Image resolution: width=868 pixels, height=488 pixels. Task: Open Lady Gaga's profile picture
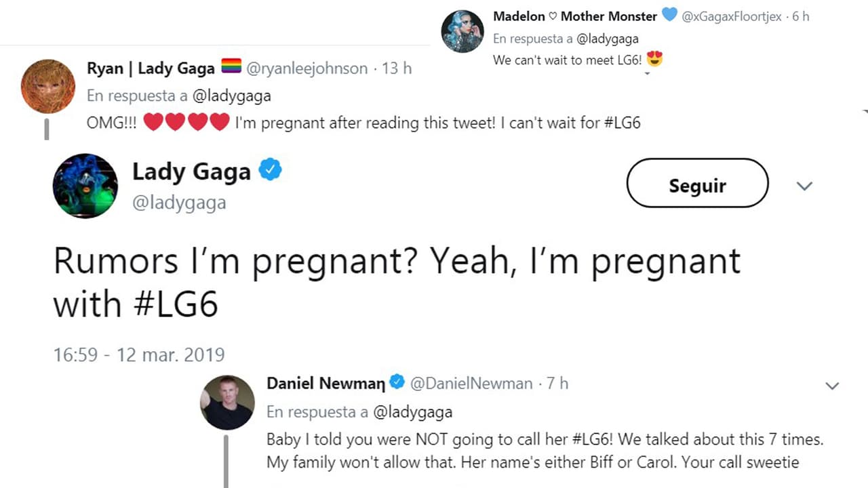(x=85, y=185)
